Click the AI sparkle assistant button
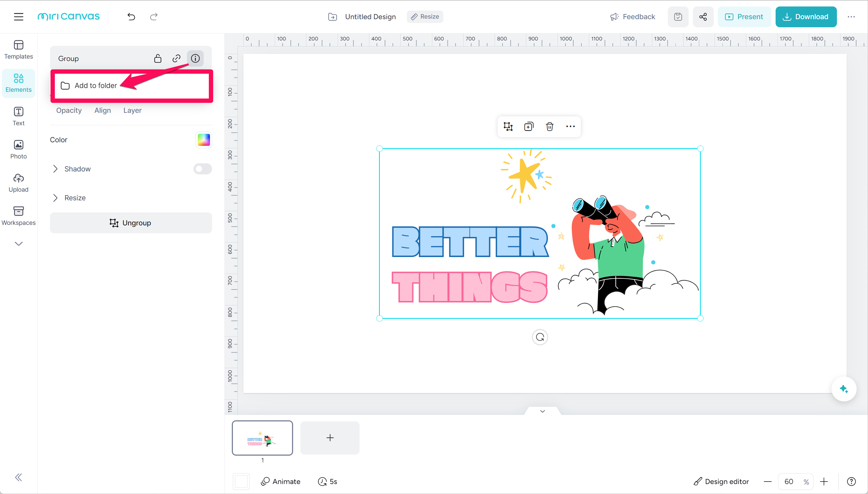Image resolution: width=868 pixels, height=494 pixels. click(x=844, y=389)
